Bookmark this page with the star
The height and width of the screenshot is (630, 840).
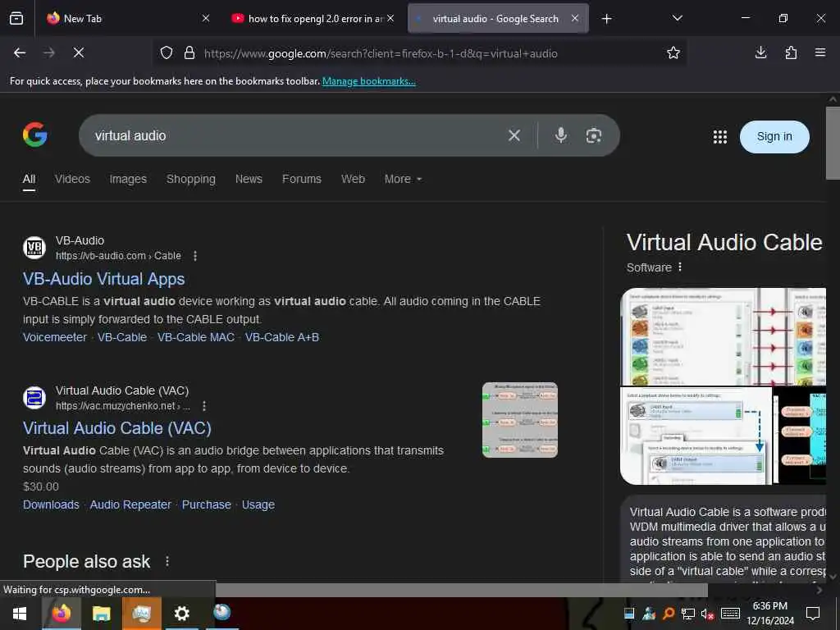coord(673,52)
